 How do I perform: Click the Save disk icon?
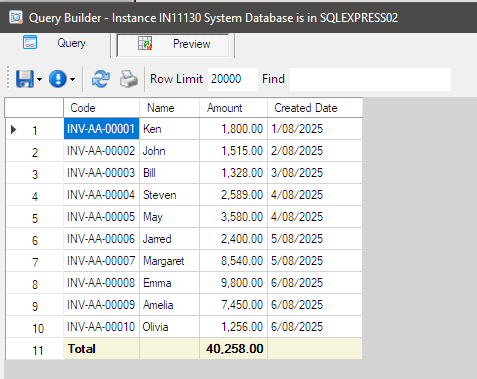pos(25,79)
